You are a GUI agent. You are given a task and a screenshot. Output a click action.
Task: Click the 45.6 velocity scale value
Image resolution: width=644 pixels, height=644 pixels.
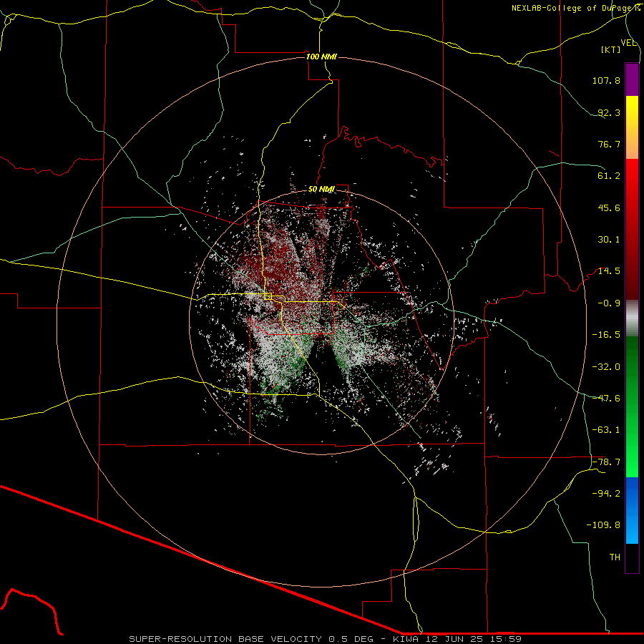click(x=609, y=208)
